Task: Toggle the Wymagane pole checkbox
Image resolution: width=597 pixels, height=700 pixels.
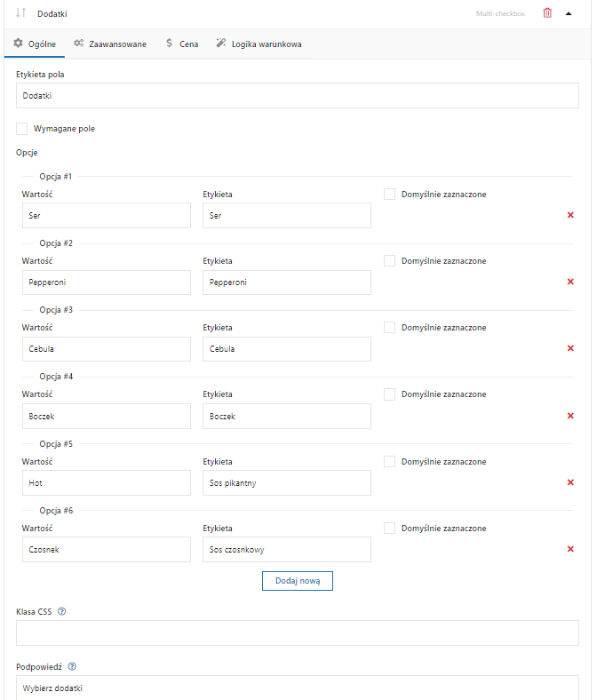Action: [x=22, y=129]
